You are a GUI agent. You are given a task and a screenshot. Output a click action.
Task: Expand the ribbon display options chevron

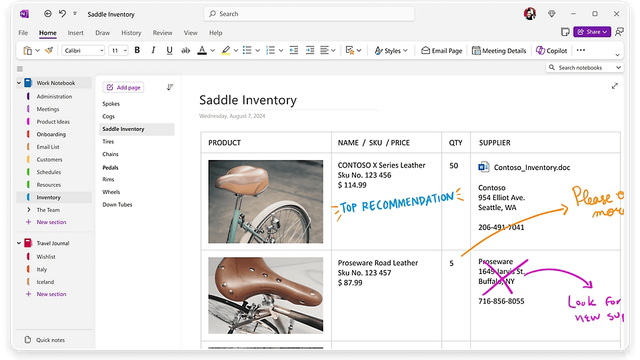(x=618, y=55)
